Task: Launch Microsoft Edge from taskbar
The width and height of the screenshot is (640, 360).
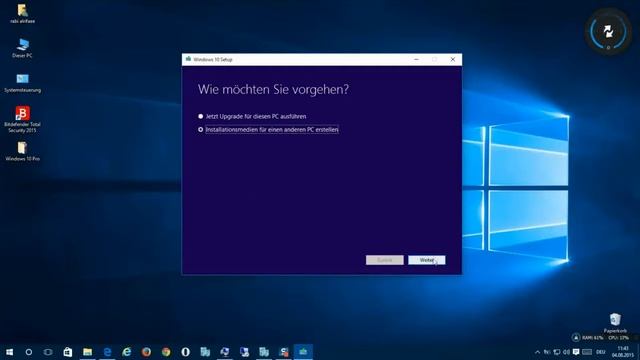Action: (x=107, y=352)
